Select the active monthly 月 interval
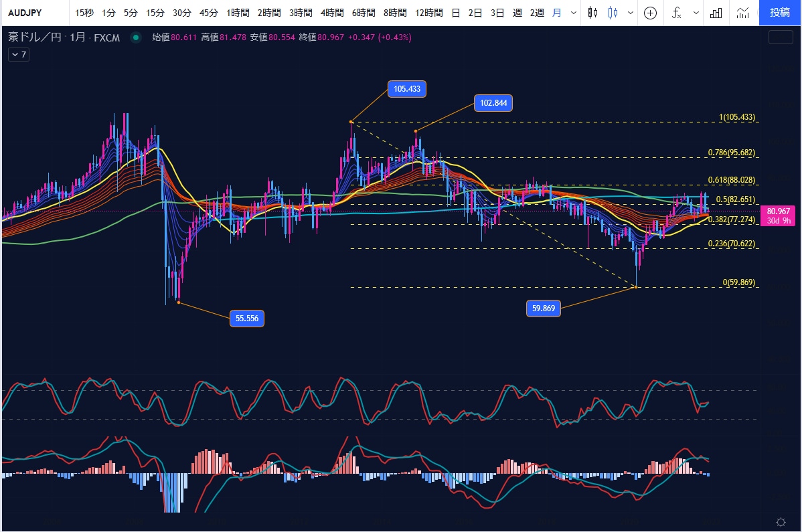The height and width of the screenshot is (532, 802). (556, 13)
